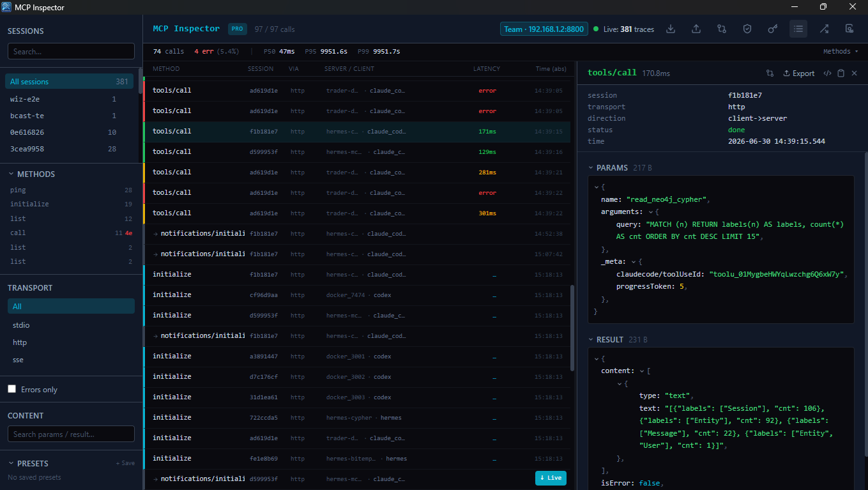Viewport: 868px width, 490px height.
Task: Select tools/call row with 281ms latency
Action: pyautogui.click(x=358, y=172)
